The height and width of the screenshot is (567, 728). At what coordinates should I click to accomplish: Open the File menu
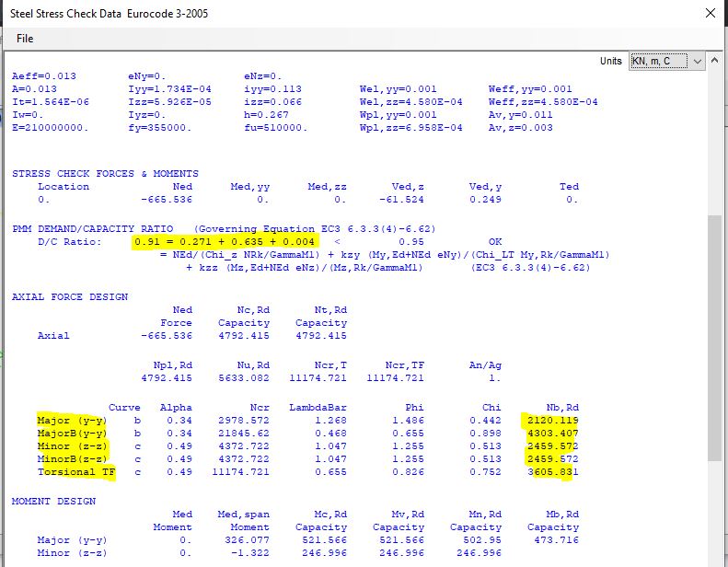pyautogui.click(x=25, y=39)
